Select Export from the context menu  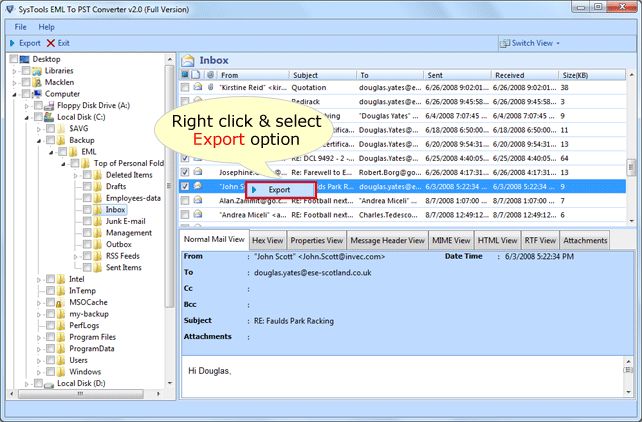279,189
